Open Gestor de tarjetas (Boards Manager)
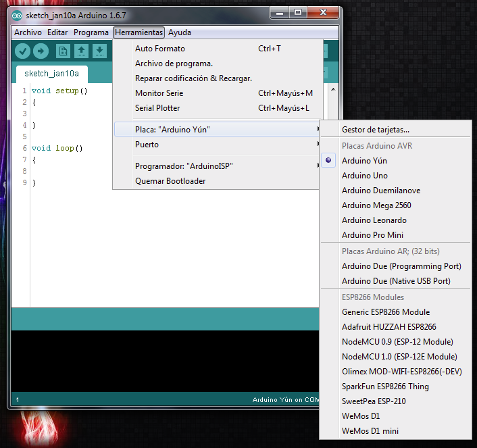Viewport: 477px width, 448px height. (396, 130)
